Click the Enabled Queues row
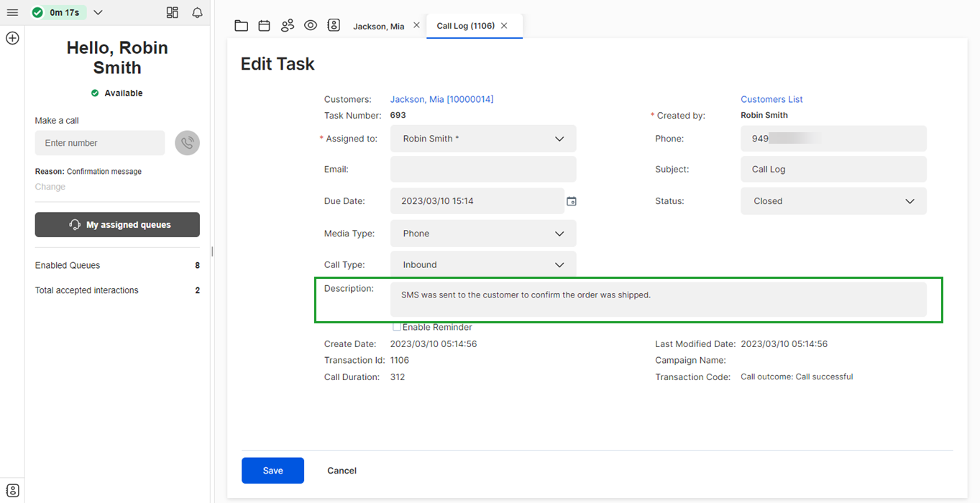Screen dimensions: 980x503 point(117,265)
